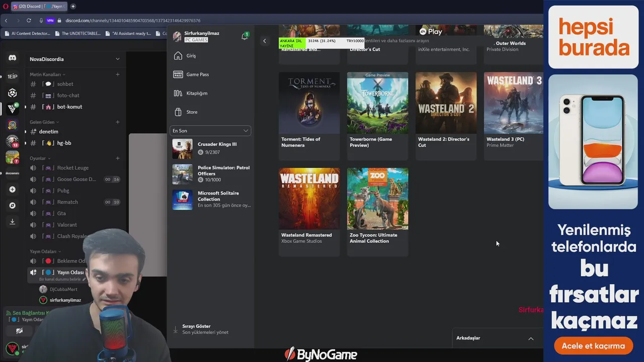Click the Download Apps icon
The width and height of the screenshot is (644, 362).
tap(13, 222)
